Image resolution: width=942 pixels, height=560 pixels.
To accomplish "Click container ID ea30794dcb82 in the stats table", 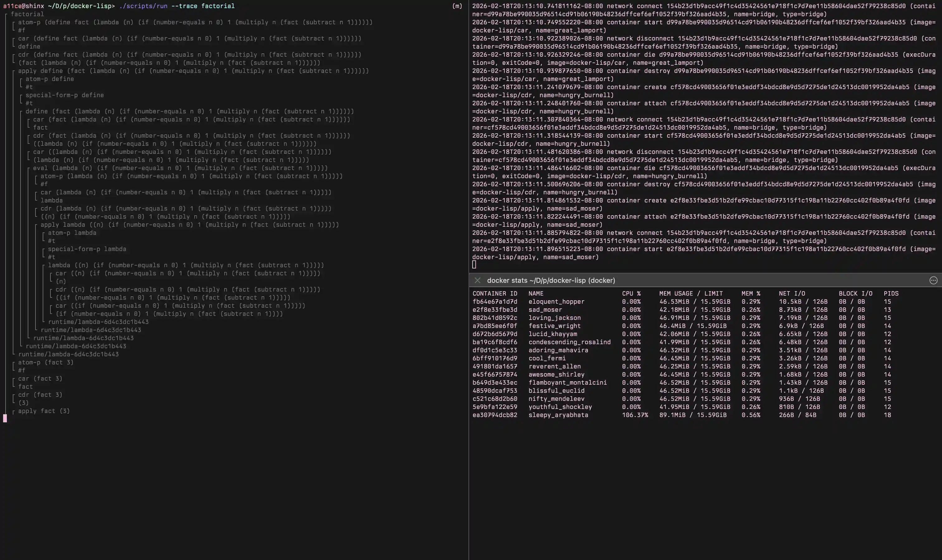I will point(495,415).
